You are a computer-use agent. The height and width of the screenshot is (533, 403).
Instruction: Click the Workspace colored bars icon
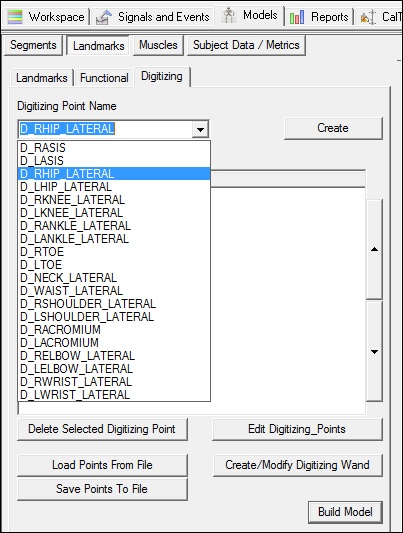[15, 17]
